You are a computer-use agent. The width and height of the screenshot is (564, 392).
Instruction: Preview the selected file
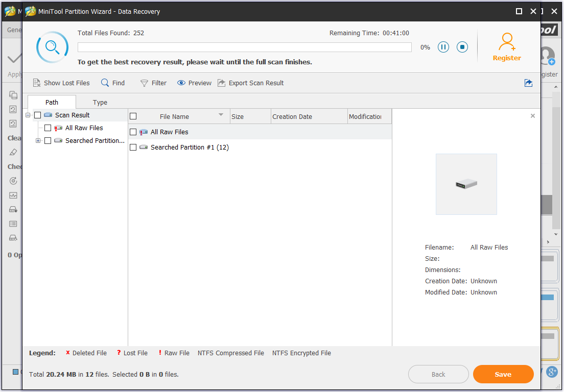pyautogui.click(x=194, y=83)
